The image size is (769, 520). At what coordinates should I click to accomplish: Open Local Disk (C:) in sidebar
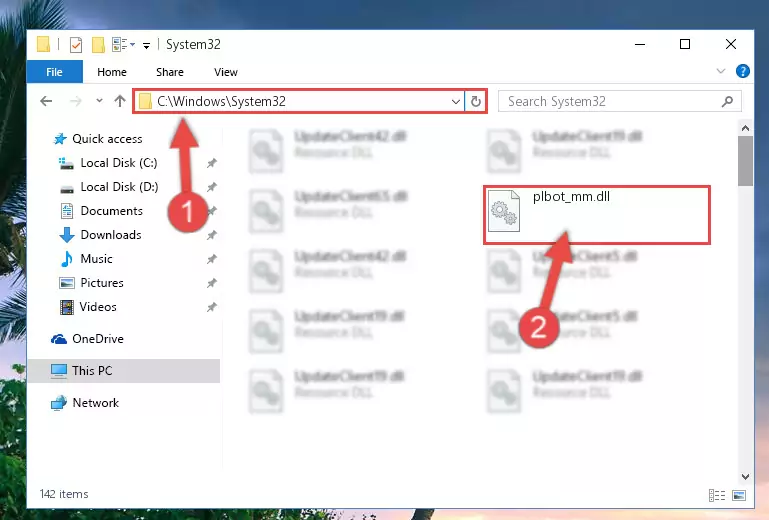click(x=118, y=163)
